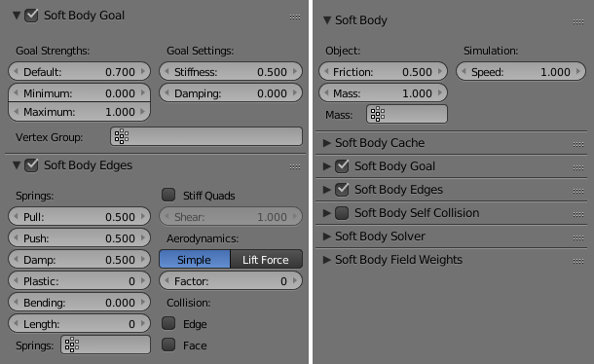Expand right Soft Body Edges panel triangle

(326, 190)
